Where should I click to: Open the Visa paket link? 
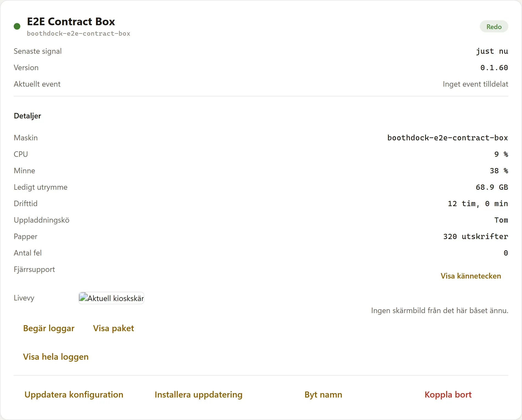coord(114,328)
